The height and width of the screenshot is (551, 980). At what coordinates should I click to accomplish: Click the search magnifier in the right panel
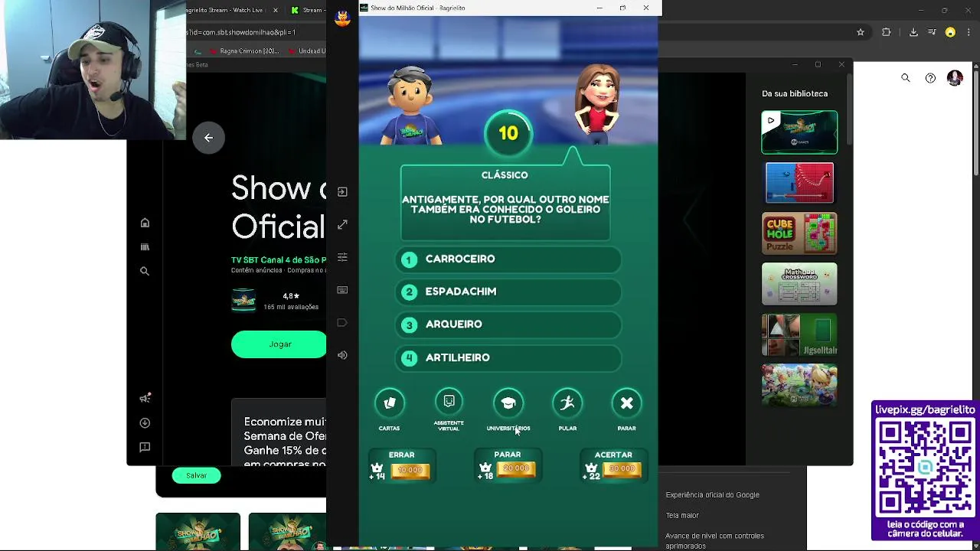906,78
